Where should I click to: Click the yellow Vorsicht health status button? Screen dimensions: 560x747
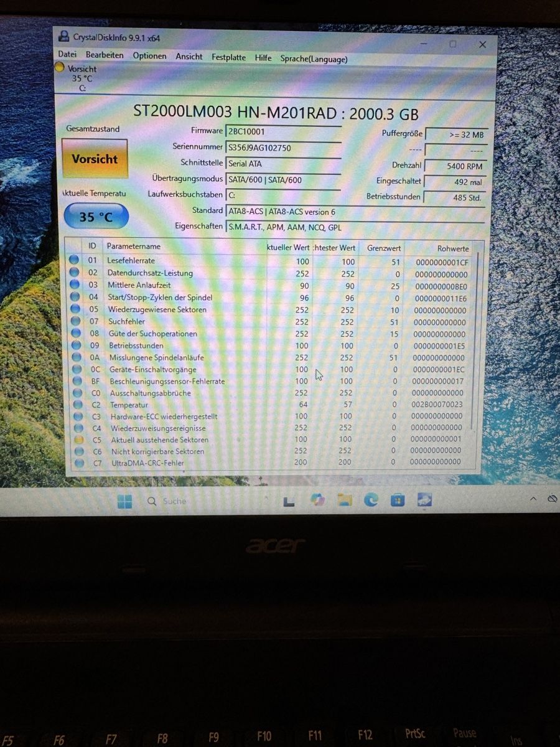tap(95, 159)
